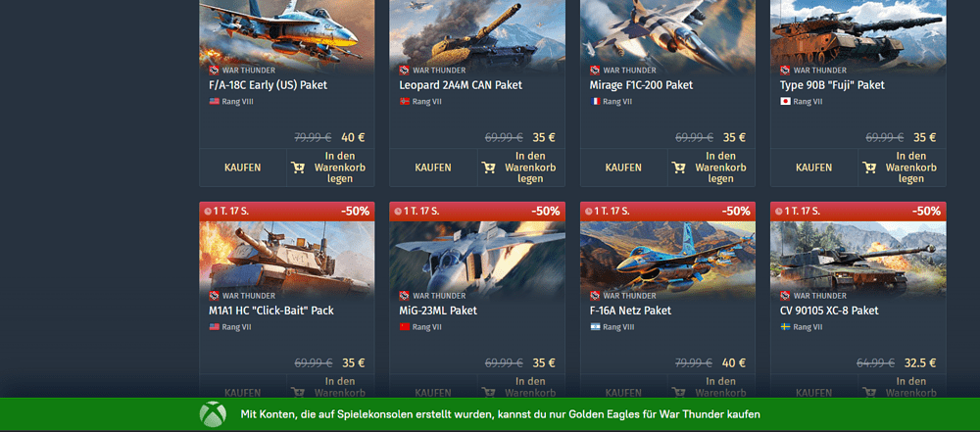Click France flag icon on Mirage card
The width and height of the screenshot is (980, 432).
[x=595, y=101]
